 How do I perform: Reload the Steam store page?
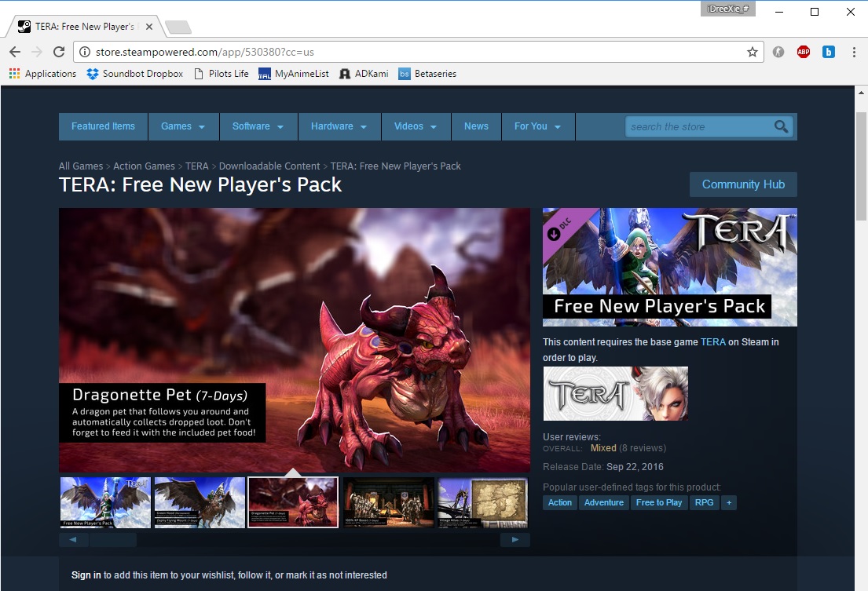pyautogui.click(x=59, y=52)
